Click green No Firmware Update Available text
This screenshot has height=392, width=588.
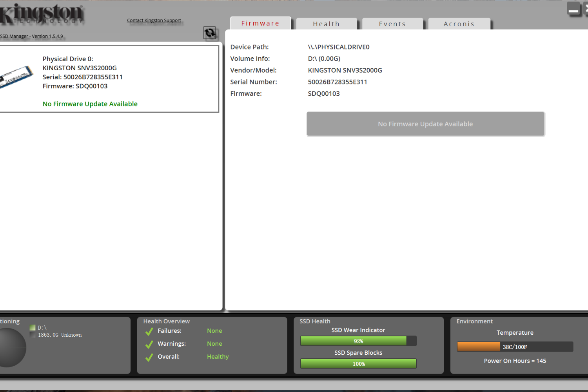(90, 104)
